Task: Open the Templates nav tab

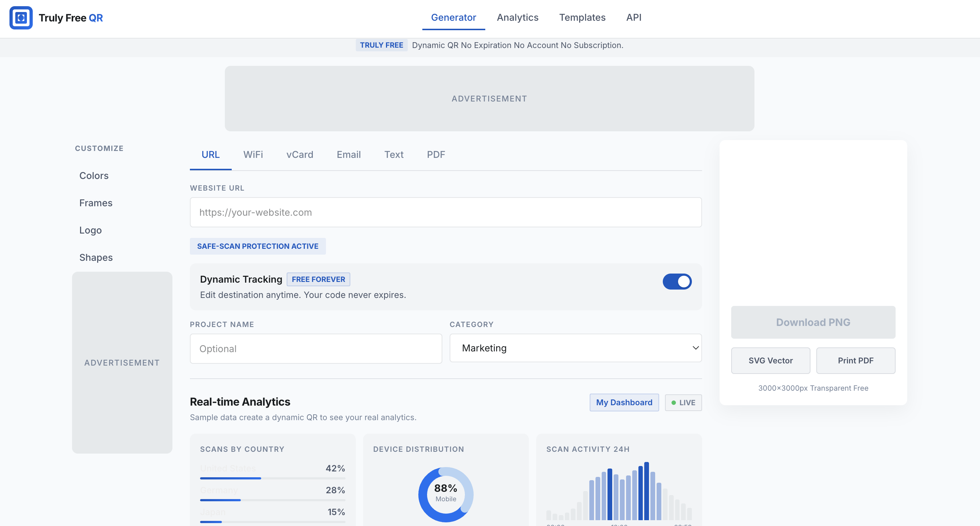Action: [x=582, y=17]
